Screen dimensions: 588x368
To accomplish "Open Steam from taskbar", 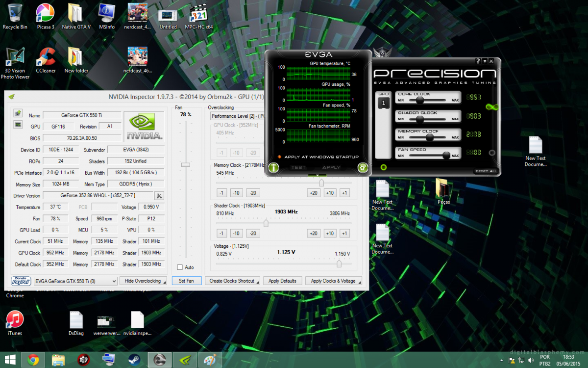I will point(134,360).
